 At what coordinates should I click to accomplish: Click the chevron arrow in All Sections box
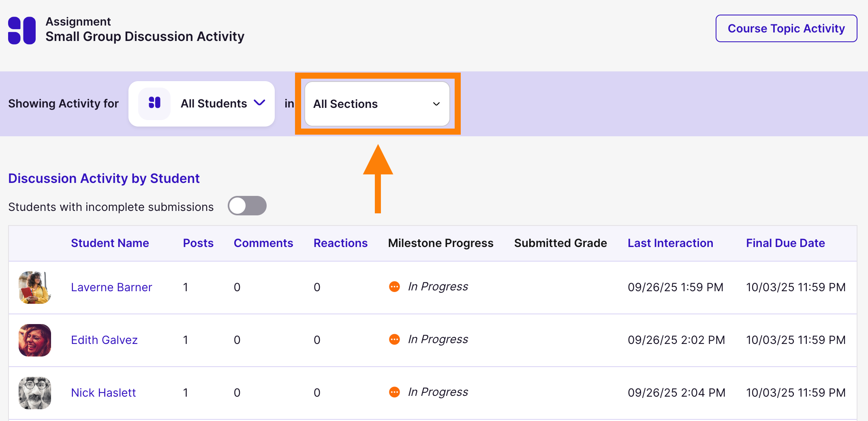click(x=436, y=104)
